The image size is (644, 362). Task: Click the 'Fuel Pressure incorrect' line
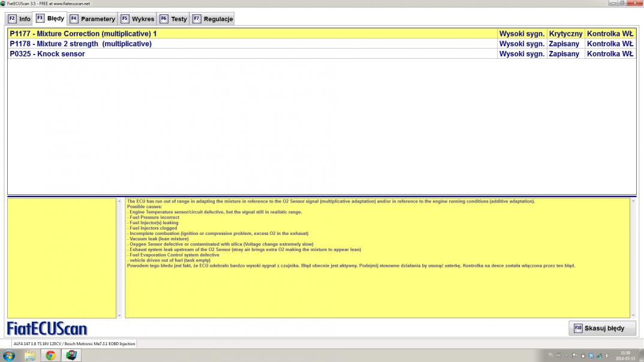pyautogui.click(x=153, y=218)
